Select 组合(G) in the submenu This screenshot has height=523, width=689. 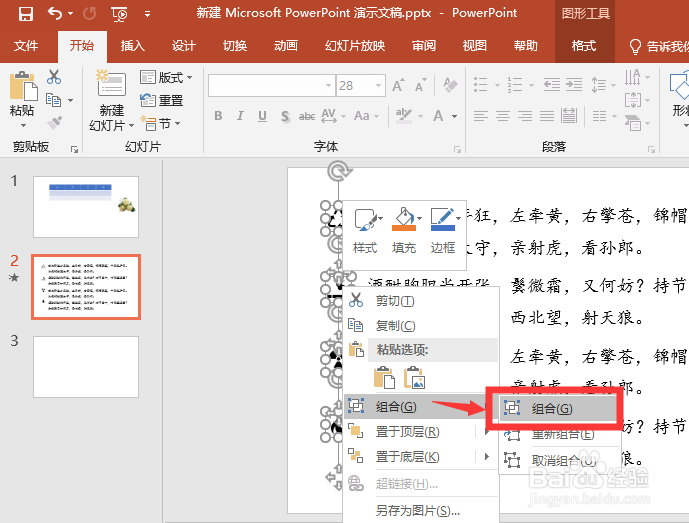pos(560,409)
